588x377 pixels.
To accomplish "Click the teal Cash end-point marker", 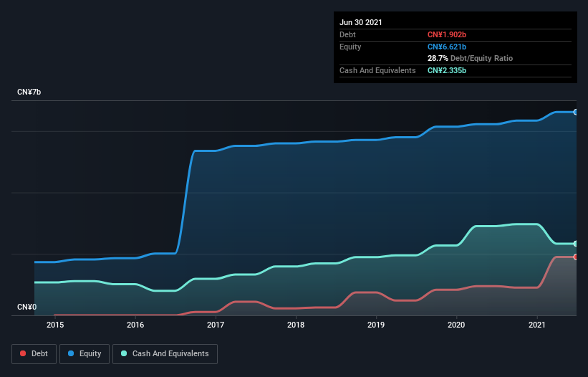I will coord(576,244).
